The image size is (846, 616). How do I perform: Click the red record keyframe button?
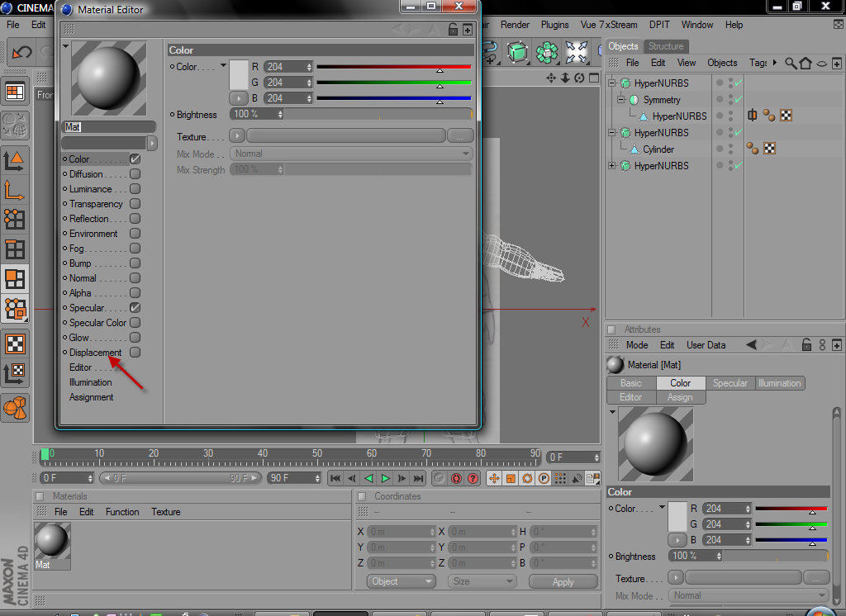coord(456,478)
